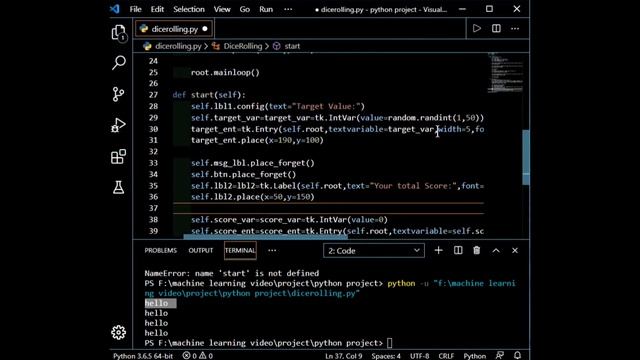Close the dicerolling.py tab via unsaved dot
Image resolution: width=640 pixels, height=360 pixels.
205,29
